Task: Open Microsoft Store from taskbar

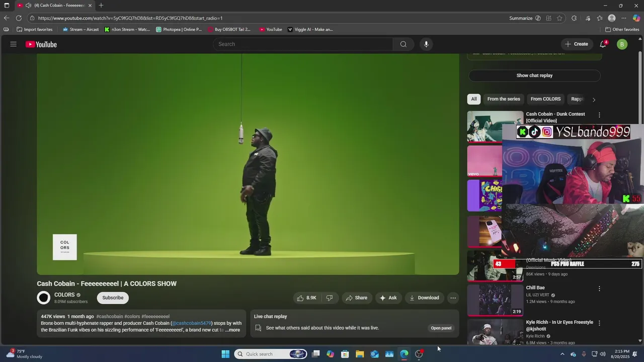Action: pos(345,354)
